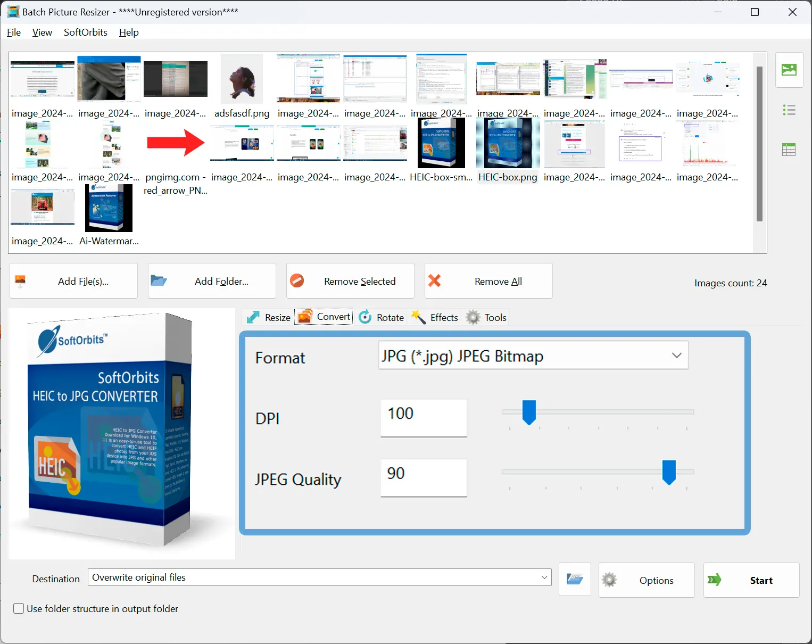The image size is (812, 644).
Task: Open the Rotate tab
Action: coord(381,317)
